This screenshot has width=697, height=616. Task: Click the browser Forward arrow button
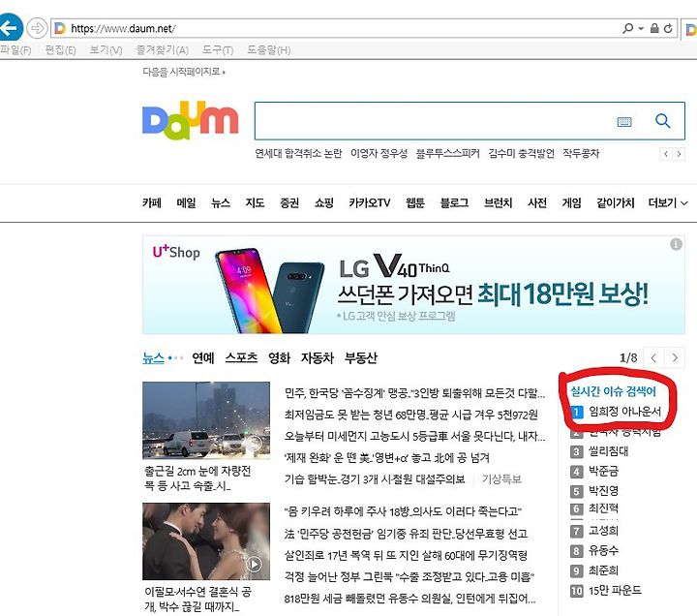(37, 28)
